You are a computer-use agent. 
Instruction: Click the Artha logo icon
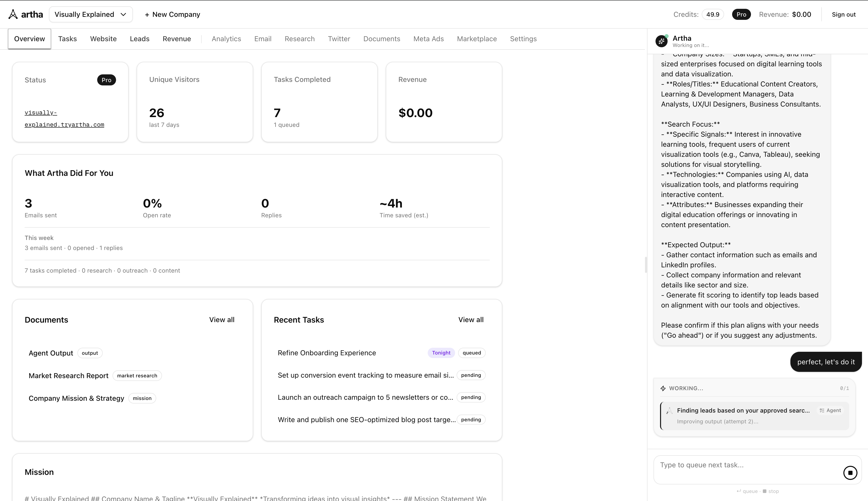pos(13,15)
